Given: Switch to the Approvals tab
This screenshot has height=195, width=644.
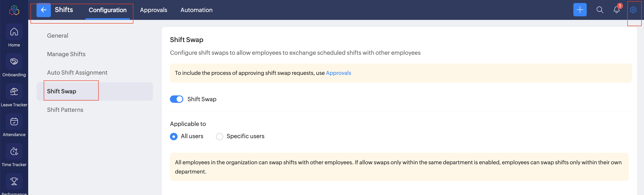Looking at the screenshot, I should [x=153, y=10].
